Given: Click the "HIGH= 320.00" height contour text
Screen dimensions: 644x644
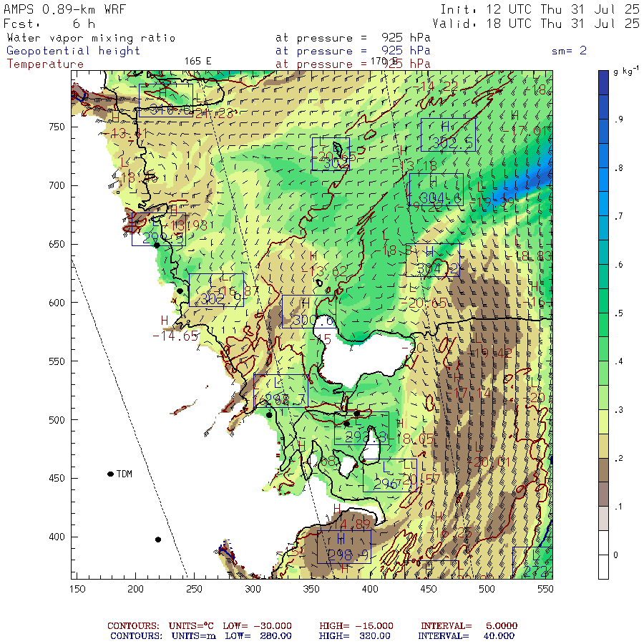Looking at the screenshot, I should [355, 636].
